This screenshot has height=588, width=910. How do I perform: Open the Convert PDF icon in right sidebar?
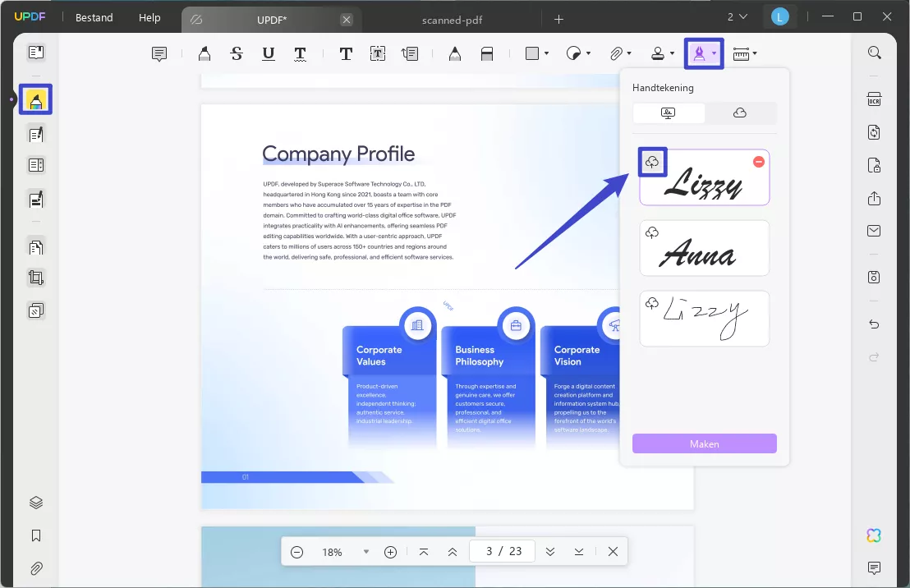click(x=874, y=132)
